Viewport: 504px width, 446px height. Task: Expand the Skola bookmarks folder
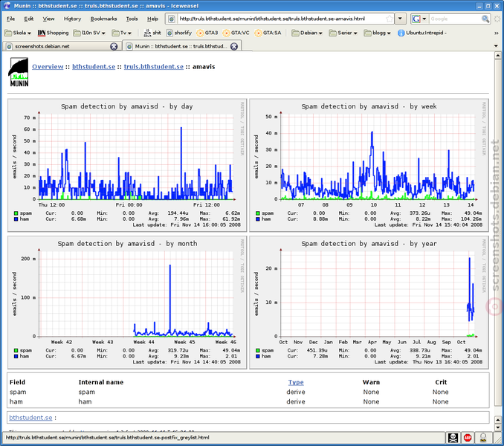18,33
